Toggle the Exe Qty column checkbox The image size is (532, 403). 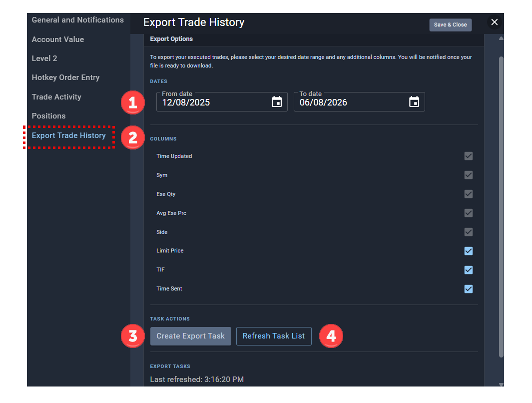(x=468, y=194)
